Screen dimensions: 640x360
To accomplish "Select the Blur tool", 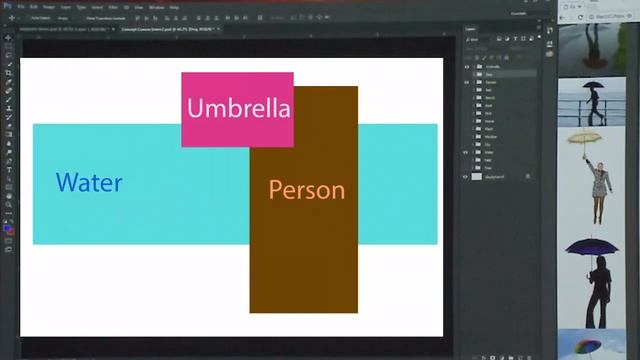I will pyautogui.click(x=8, y=144).
